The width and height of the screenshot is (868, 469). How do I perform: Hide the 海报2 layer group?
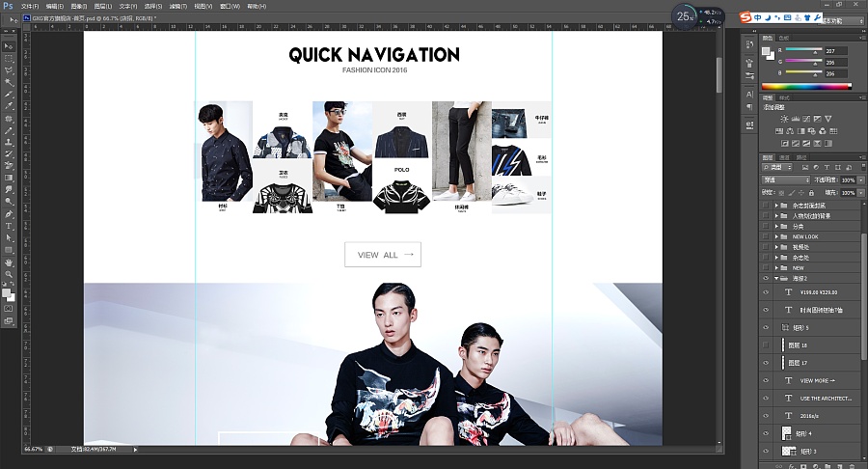(x=766, y=279)
